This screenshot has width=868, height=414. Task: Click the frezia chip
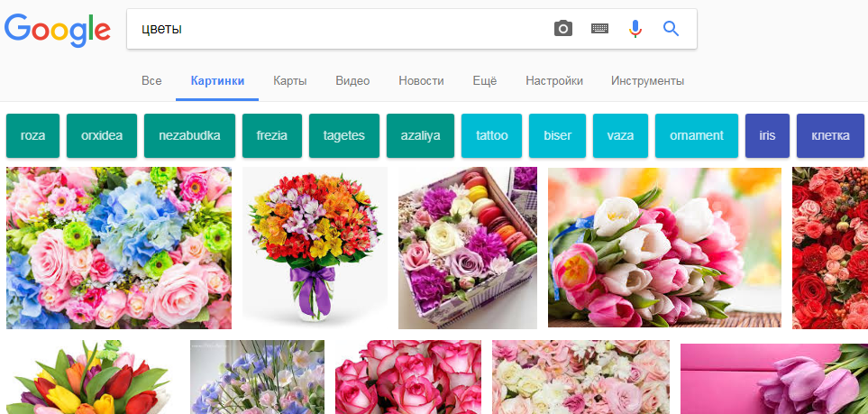[272, 136]
